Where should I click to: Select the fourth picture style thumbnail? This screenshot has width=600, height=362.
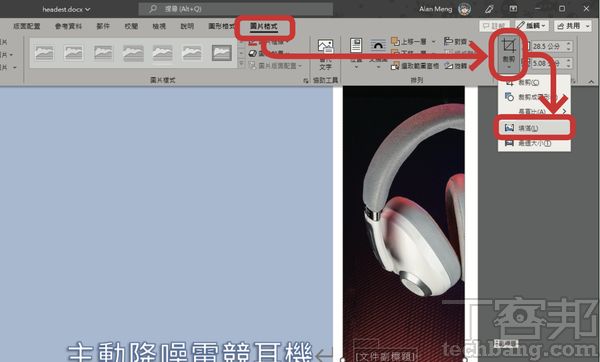[133, 53]
